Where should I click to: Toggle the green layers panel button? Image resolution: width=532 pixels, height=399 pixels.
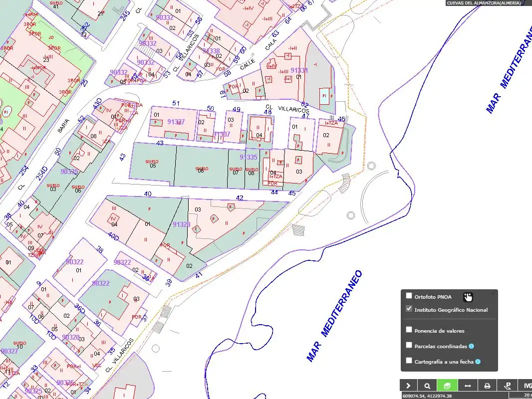coord(447,386)
